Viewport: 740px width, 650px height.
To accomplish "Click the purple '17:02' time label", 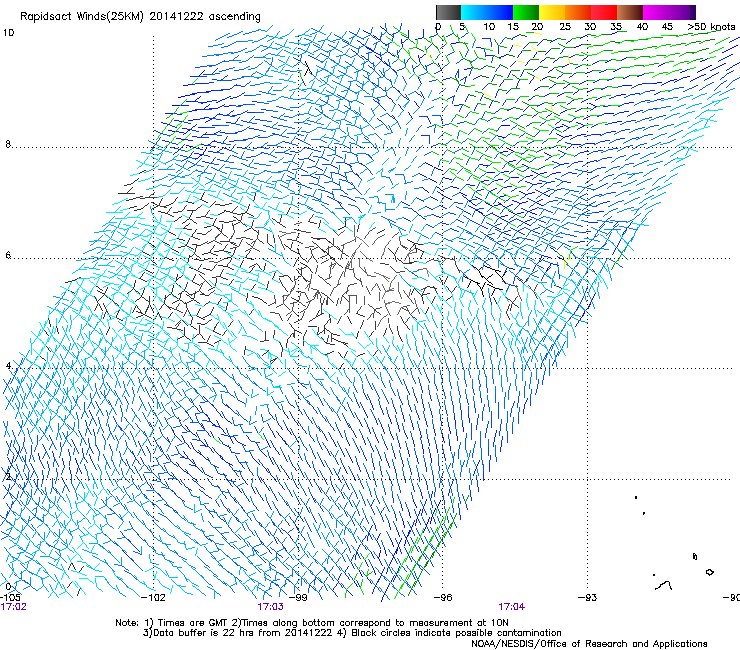I will pos(13,607).
